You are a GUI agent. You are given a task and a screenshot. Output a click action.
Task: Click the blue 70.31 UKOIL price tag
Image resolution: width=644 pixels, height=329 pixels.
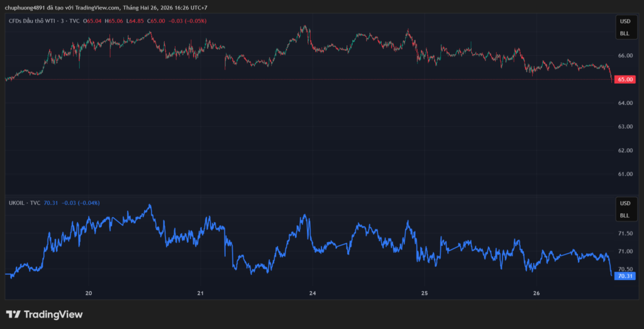(625, 276)
